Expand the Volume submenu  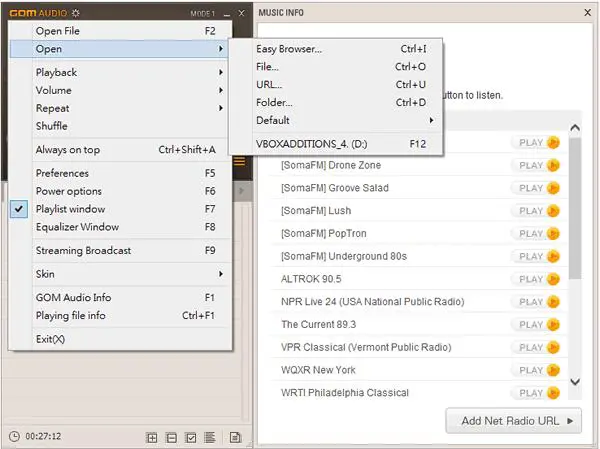point(121,90)
